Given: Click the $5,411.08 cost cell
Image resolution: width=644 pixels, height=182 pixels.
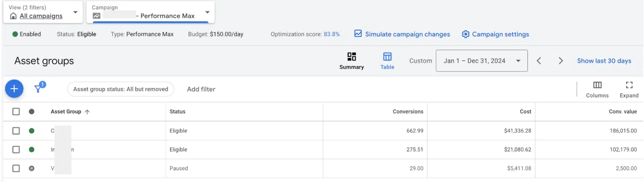Looking at the screenshot, I should pos(519,168).
